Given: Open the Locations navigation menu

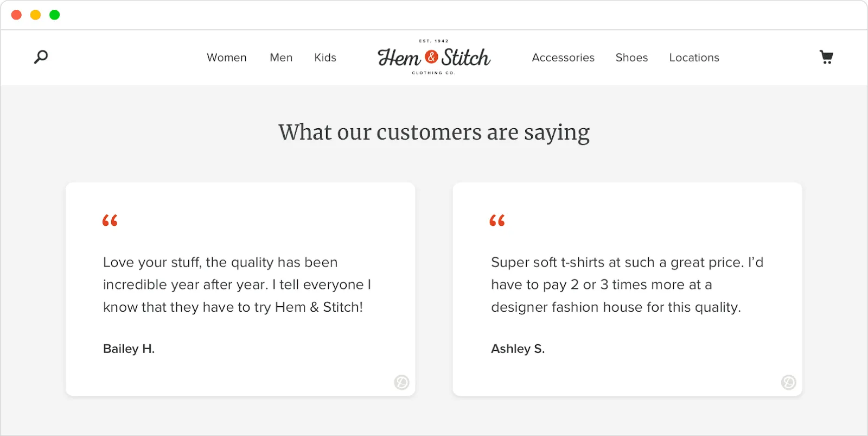Looking at the screenshot, I should 694,58.
